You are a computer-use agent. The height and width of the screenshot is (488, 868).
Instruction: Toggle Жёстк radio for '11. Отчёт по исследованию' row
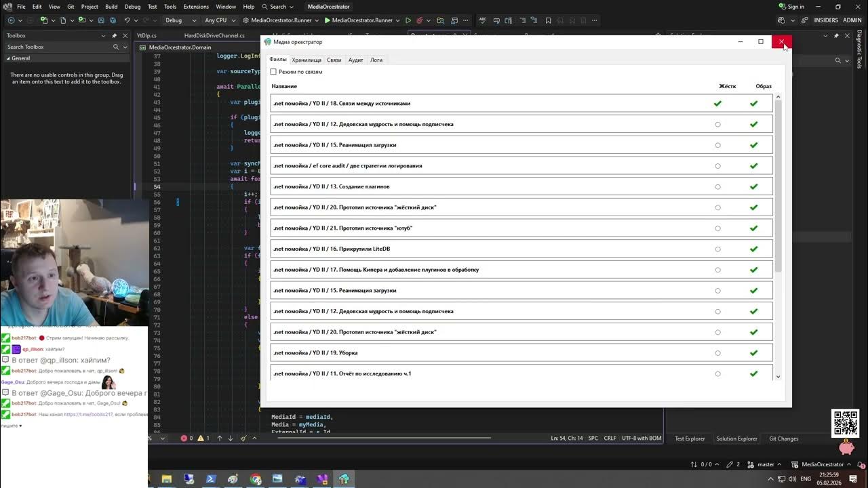(717, 374)
